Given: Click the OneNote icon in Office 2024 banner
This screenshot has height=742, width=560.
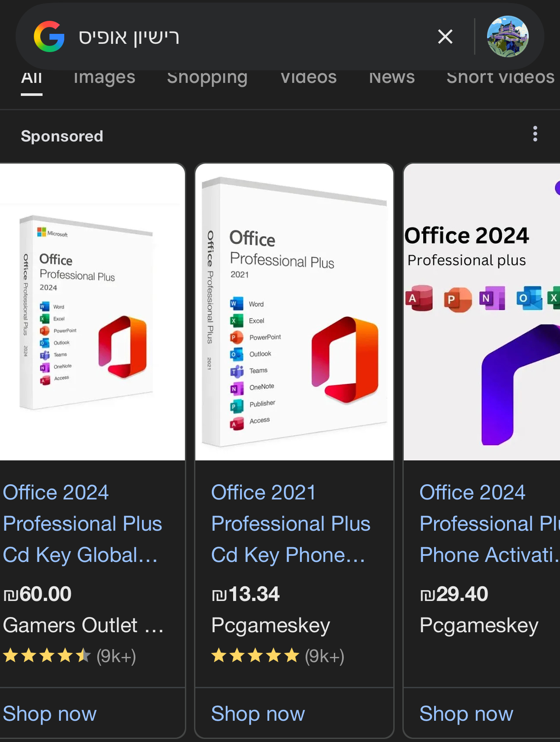Looking at the screenshot, I should tap(492, 298).
